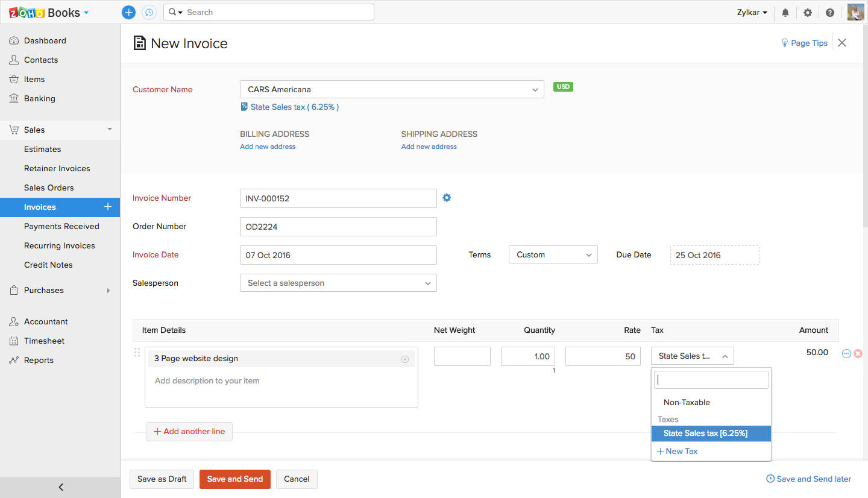
Task: Open the Zylkar organization dropdown
Action: 752,12
